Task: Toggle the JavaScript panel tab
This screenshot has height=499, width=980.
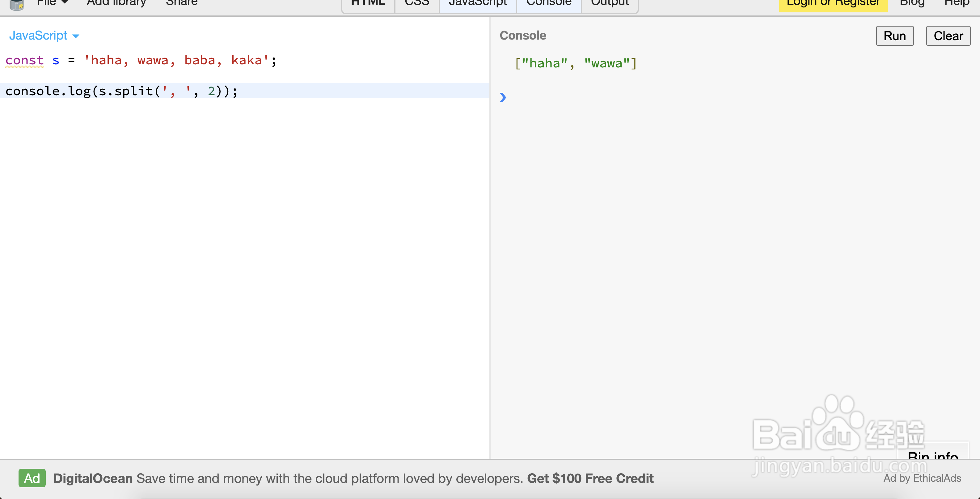Action: pyautogui.click(x=477, y=4)
